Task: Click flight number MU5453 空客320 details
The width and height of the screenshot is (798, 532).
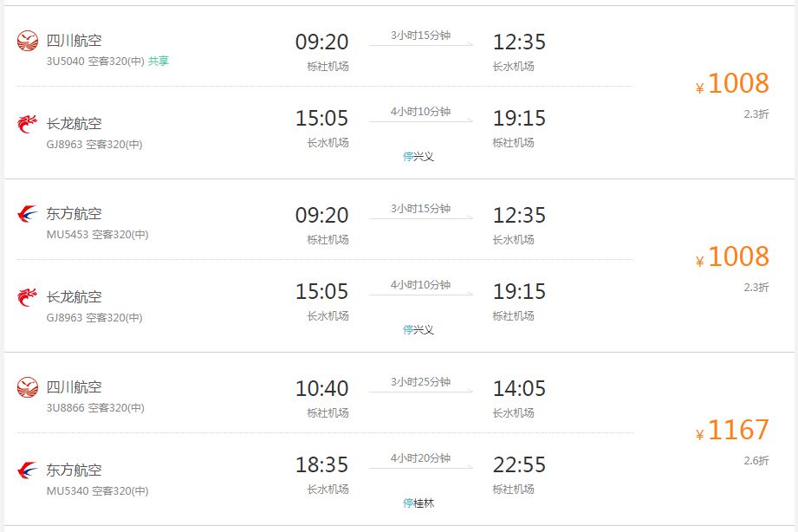Action: coord(97,235)
